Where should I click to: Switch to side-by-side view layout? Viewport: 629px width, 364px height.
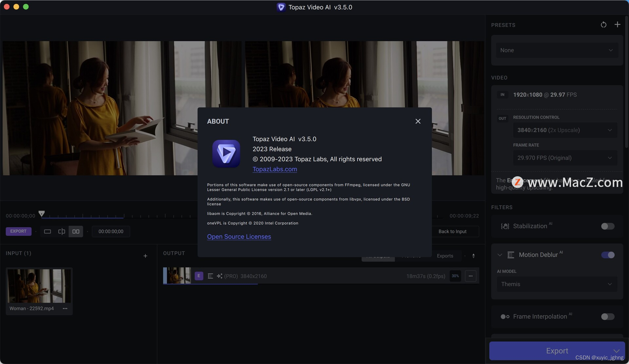(76, 231)
